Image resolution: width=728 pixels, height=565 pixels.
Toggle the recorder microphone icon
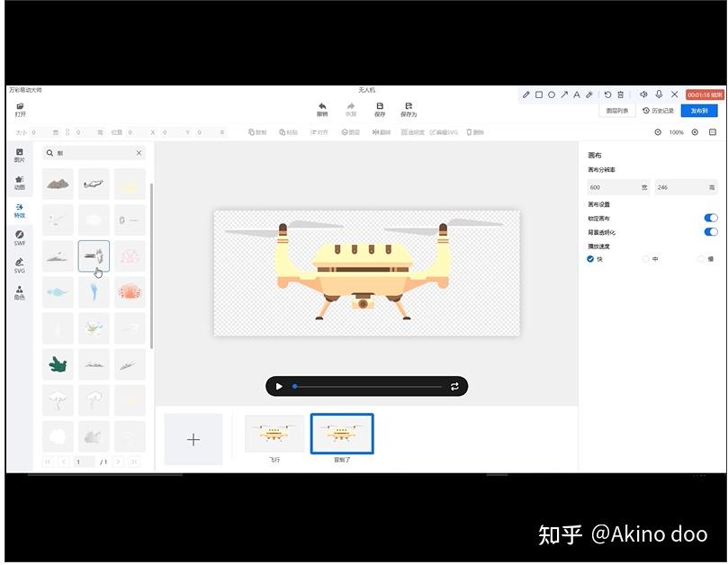point(659,94)
